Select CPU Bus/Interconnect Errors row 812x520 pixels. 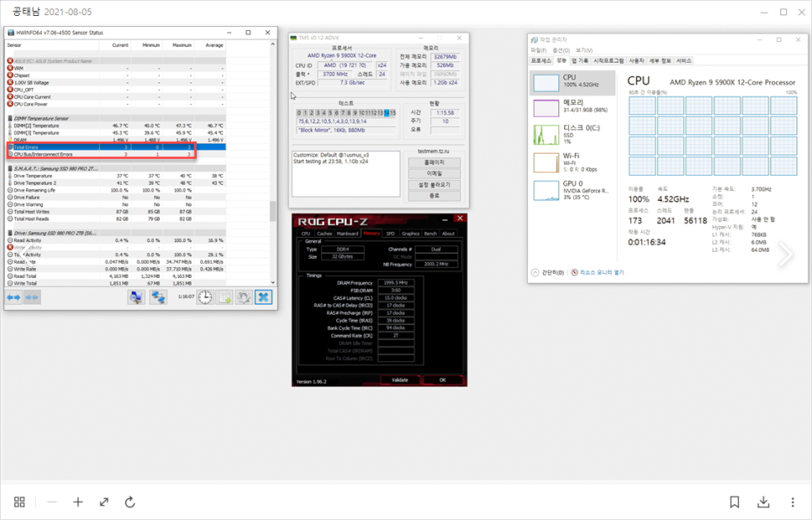(117, 155)
